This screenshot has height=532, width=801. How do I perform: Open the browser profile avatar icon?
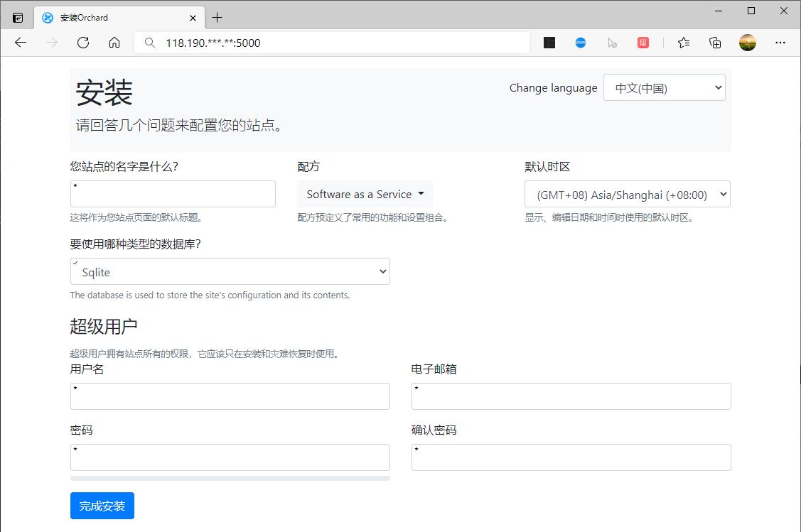tap(748, 42)
